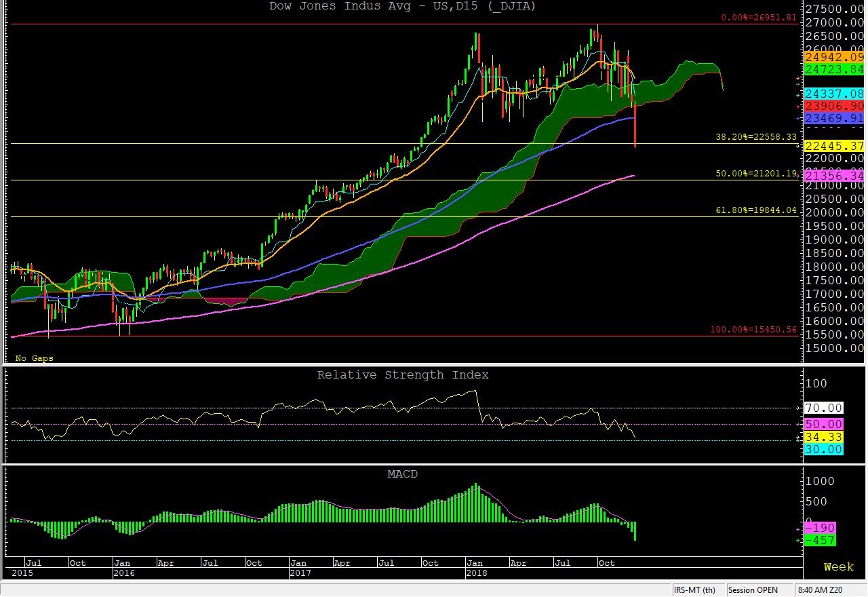Select the 38.20%=22558.33 retracement label
This screenshot has height=597, width=868.
(755, 136)
